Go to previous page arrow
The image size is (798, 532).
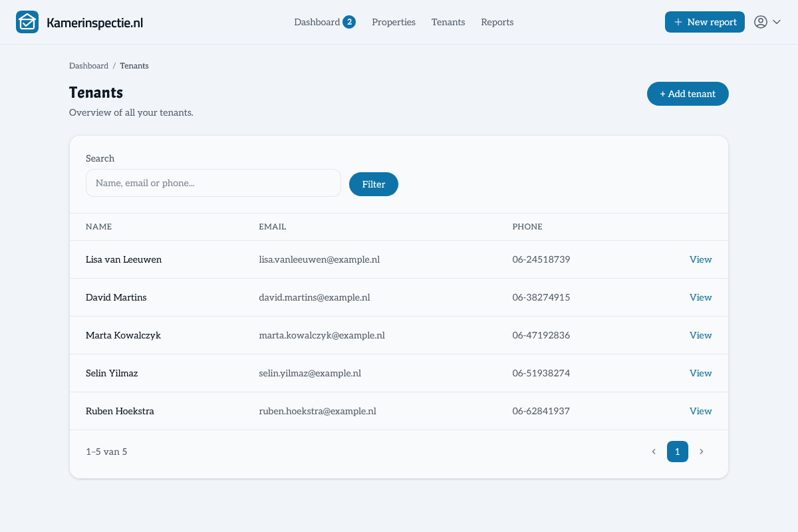click(654, 452)
